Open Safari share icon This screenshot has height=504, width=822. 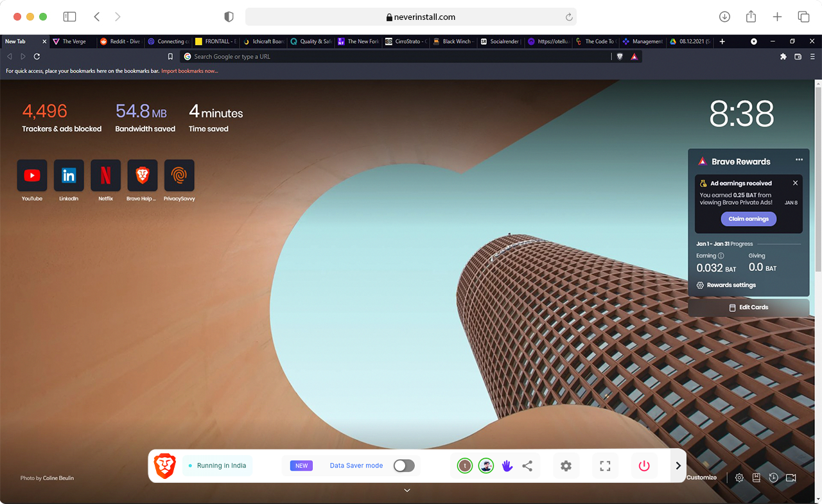[x=751, y=17]
